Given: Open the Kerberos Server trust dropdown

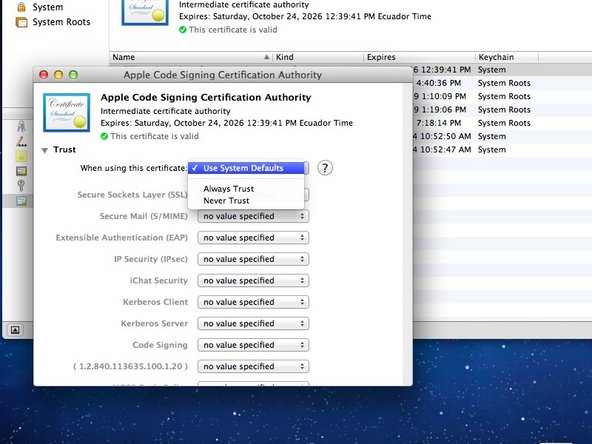Looking at the screenshot, I should 253,324.
